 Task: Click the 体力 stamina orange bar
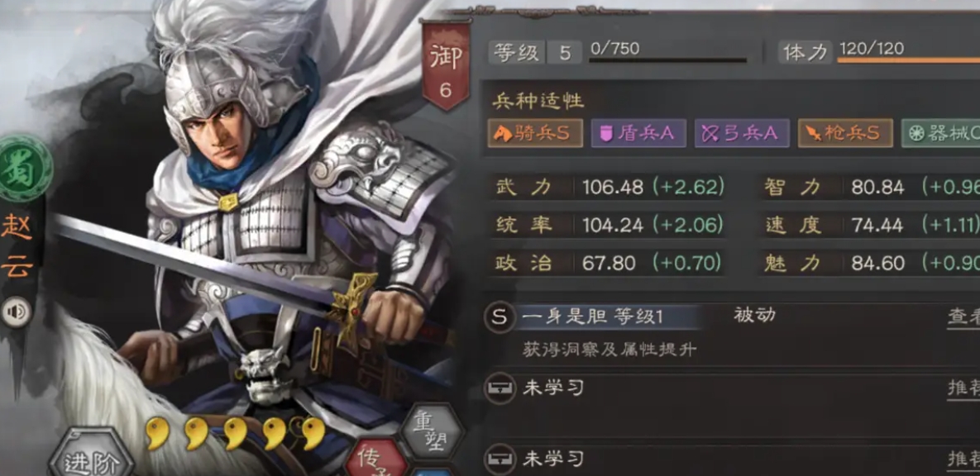(909, 60)
